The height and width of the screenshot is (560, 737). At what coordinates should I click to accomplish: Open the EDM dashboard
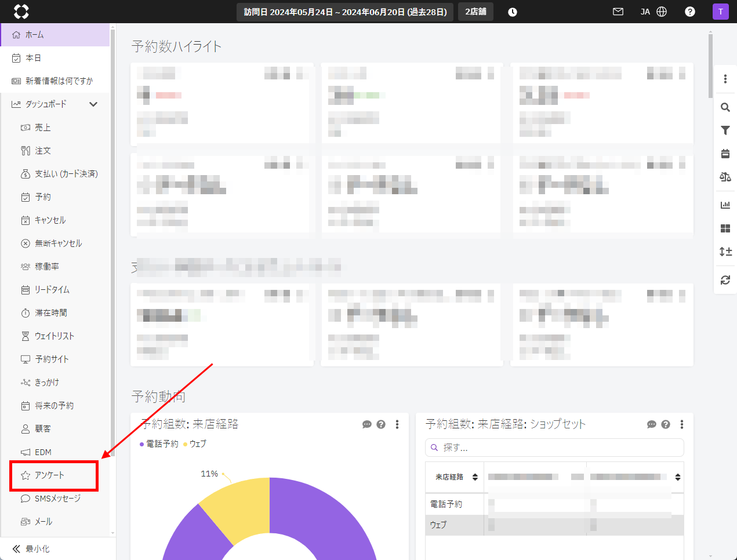point(55,452)
